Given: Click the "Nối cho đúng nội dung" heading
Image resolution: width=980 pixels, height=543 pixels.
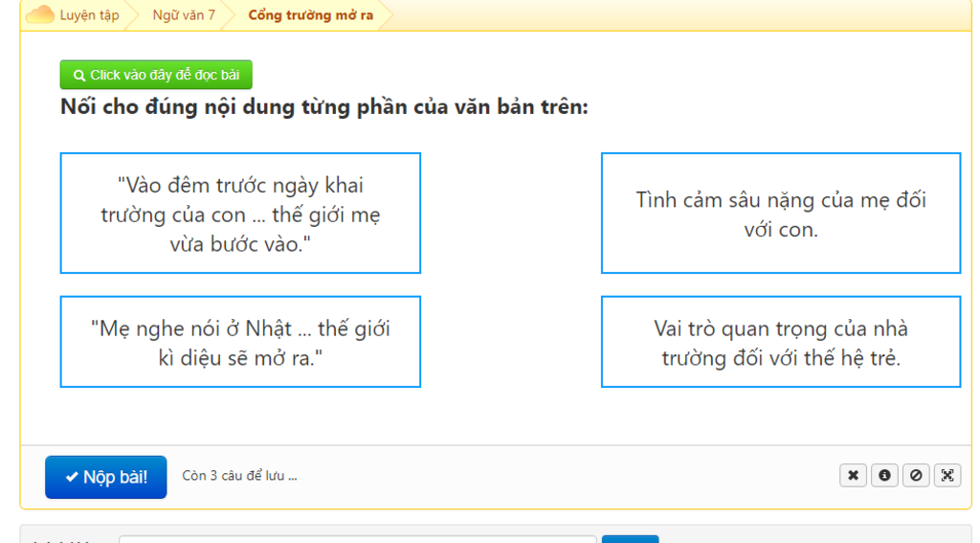Looking at the screenshot, I should pos(324,107).
